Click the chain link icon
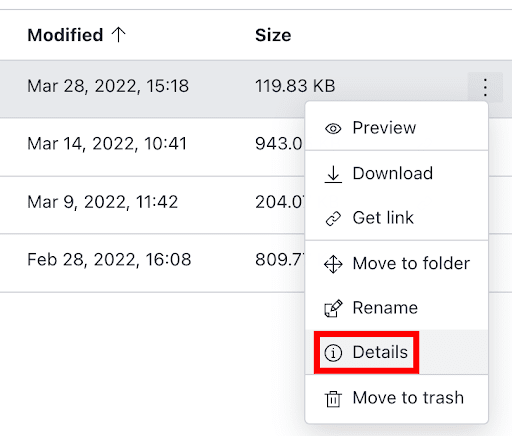 tap(333, 219)
